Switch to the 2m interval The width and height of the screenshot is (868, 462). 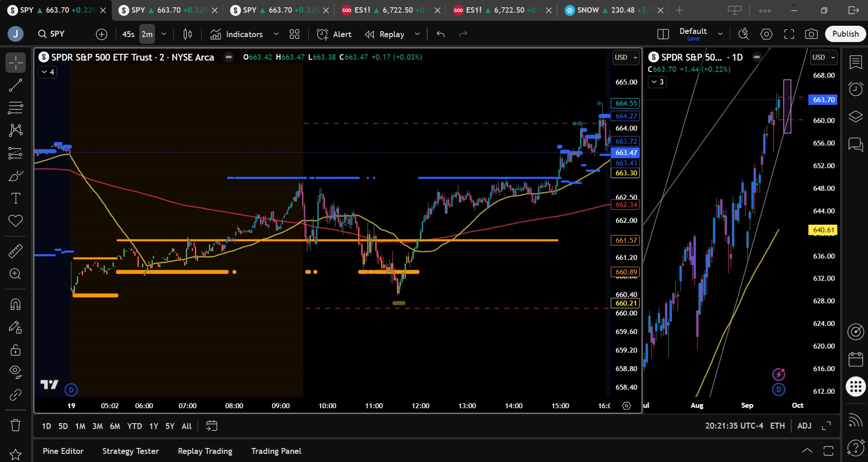pos(147,34)
